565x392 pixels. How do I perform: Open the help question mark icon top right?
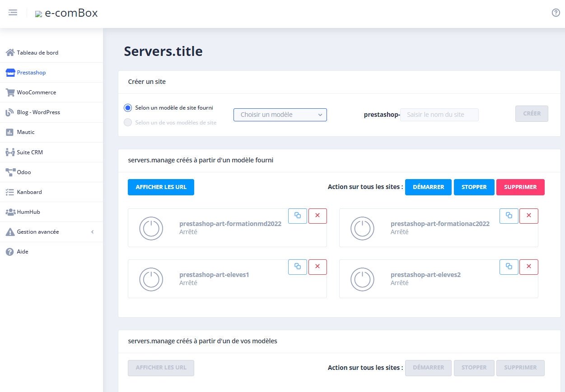(x=556, y=13)
